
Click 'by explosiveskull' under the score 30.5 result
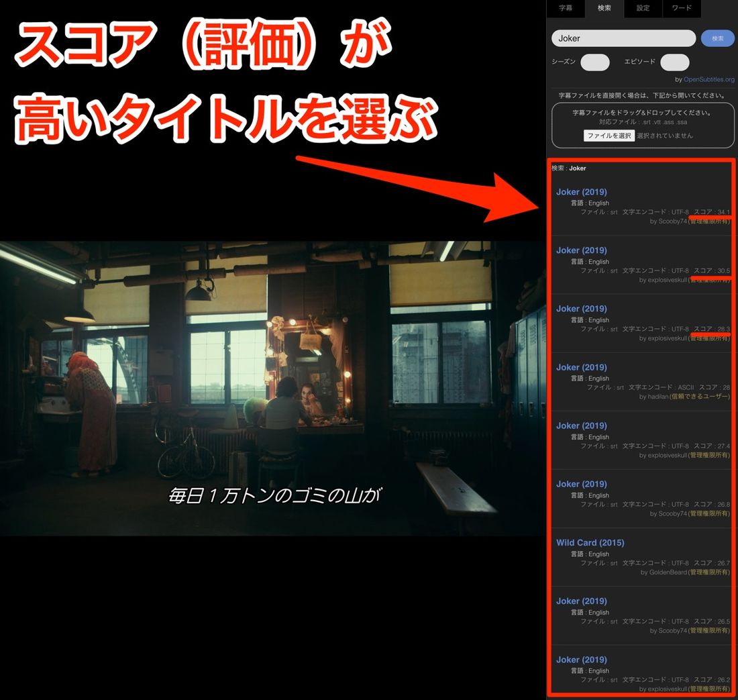pos(663,280)
